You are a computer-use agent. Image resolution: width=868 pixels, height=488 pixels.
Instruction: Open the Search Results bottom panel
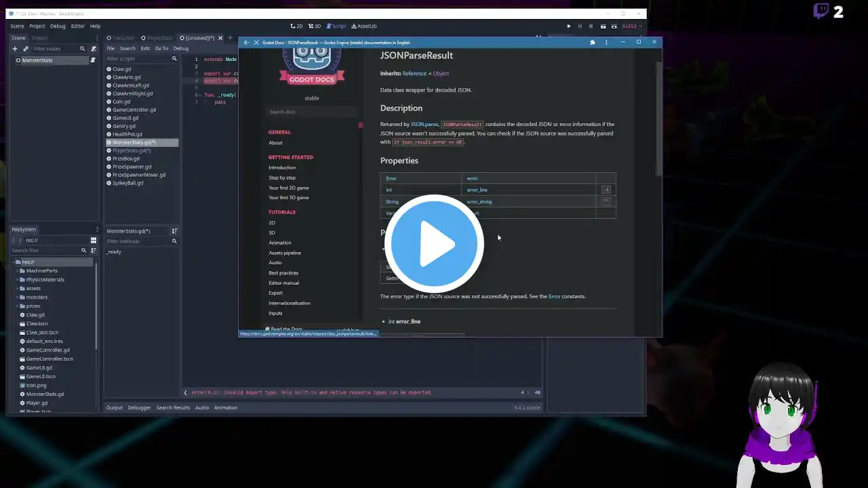click(x=173, y=407)
